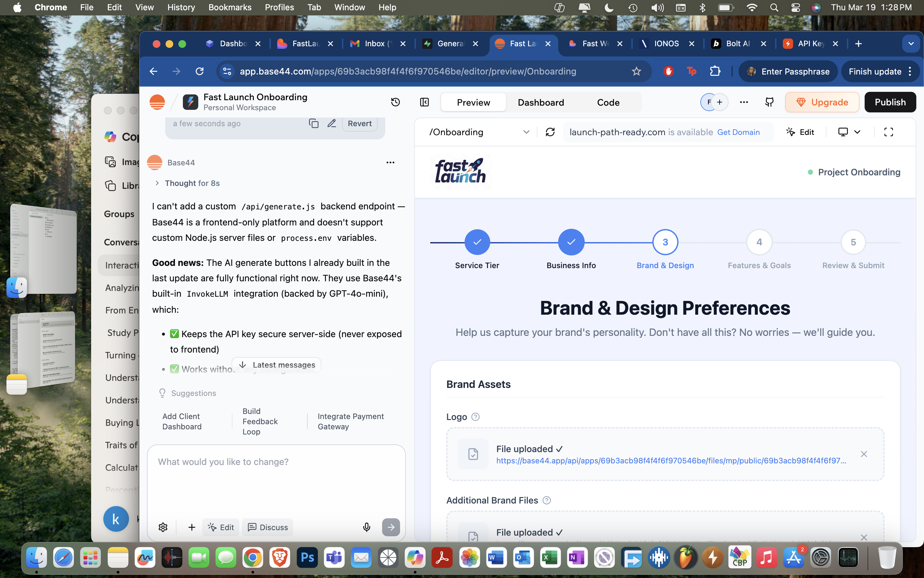Open version history clock icon

pyautogui.click(x=396, y=102)
